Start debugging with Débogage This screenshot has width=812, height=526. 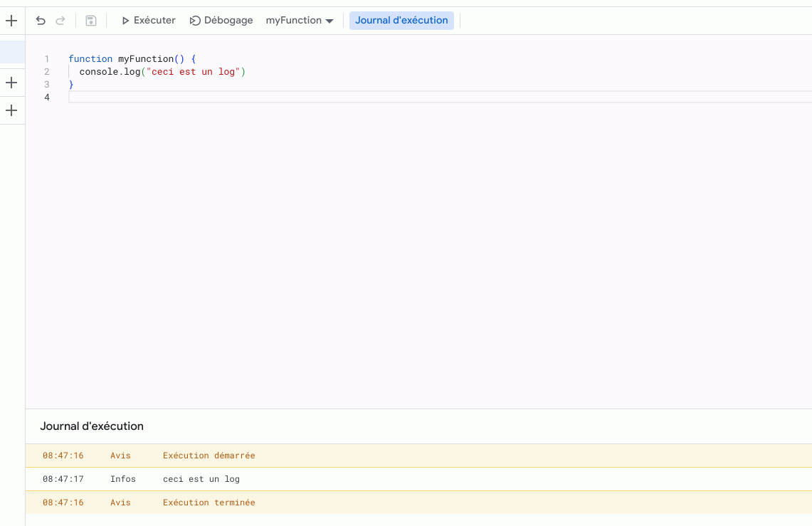pos(221,21)
